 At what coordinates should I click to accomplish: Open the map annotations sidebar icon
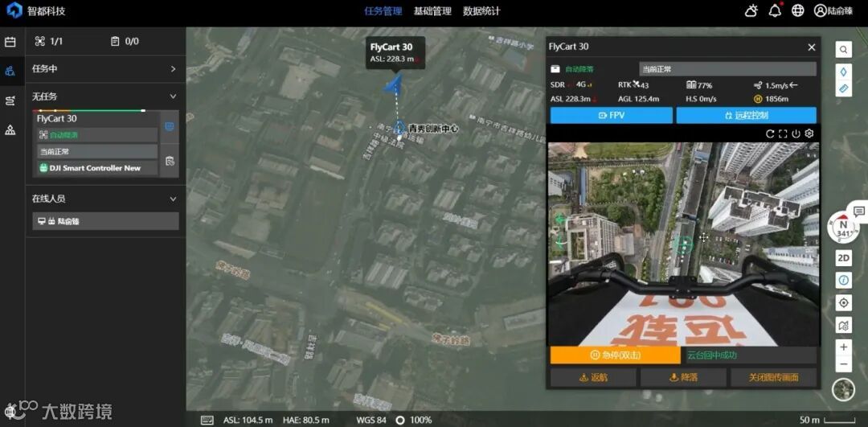click(x=10, y=130)
